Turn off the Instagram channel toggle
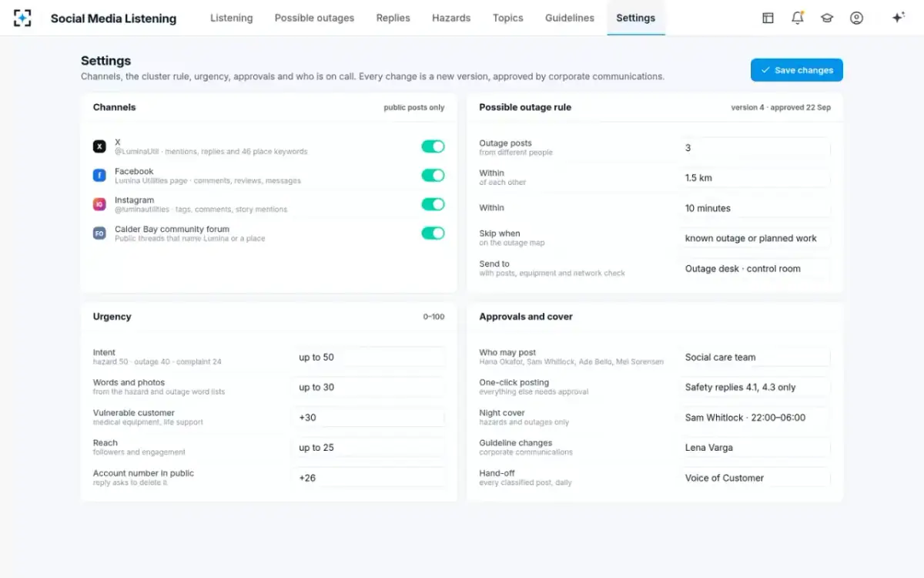Viewport: 924px width, 578px height. pyautogui.click(x=433, y=204)
